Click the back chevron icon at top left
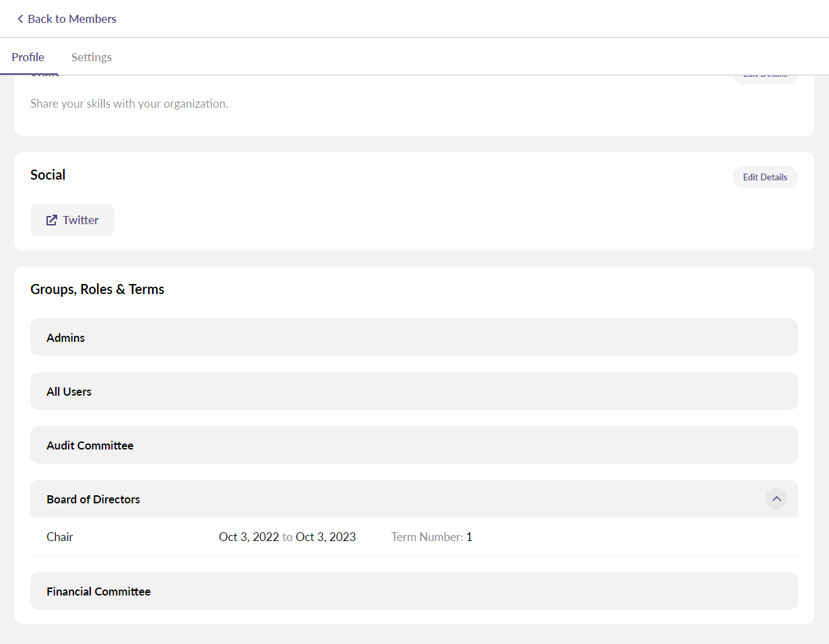The height and width of the screenshot is (644, 829). point(20,19)
